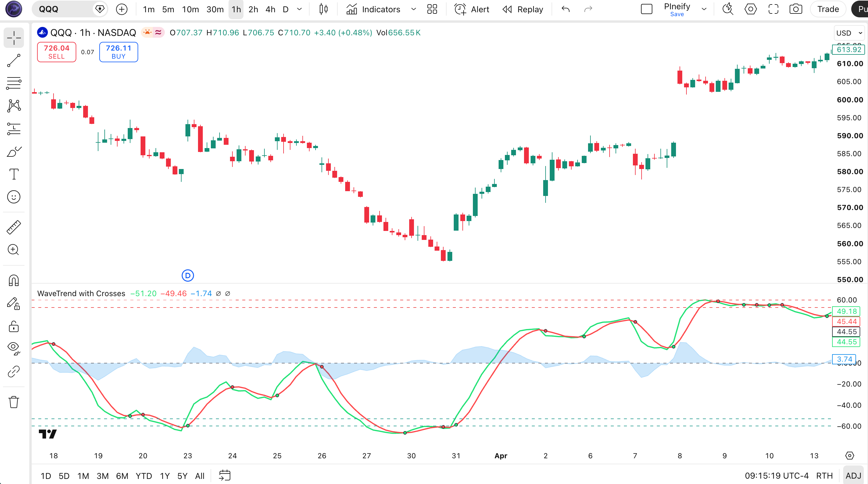This screenshot has width=868, height=484.
Task: Save the Plneify layout
Action: [677, 14]
